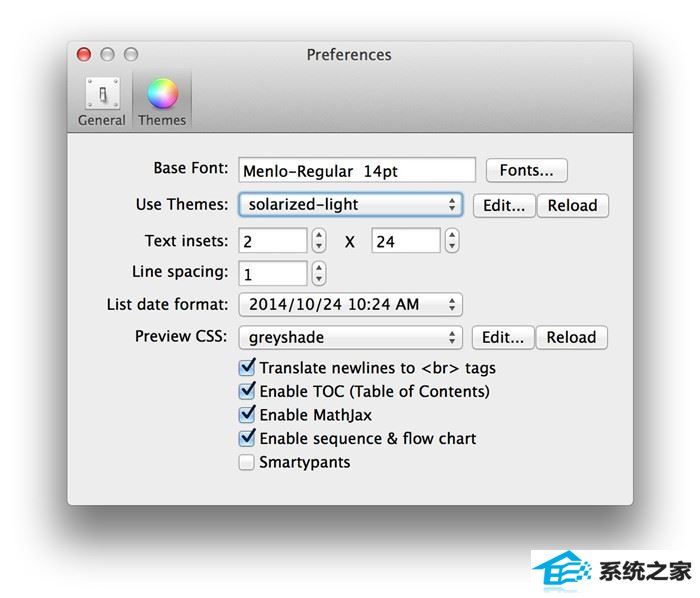
Task: Uncheck Enable sequence & flow chart
Action: 247,438
